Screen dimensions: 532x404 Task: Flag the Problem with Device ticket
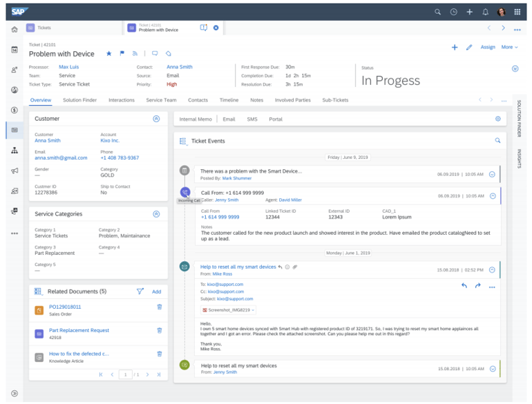click(x=122, y=54)
